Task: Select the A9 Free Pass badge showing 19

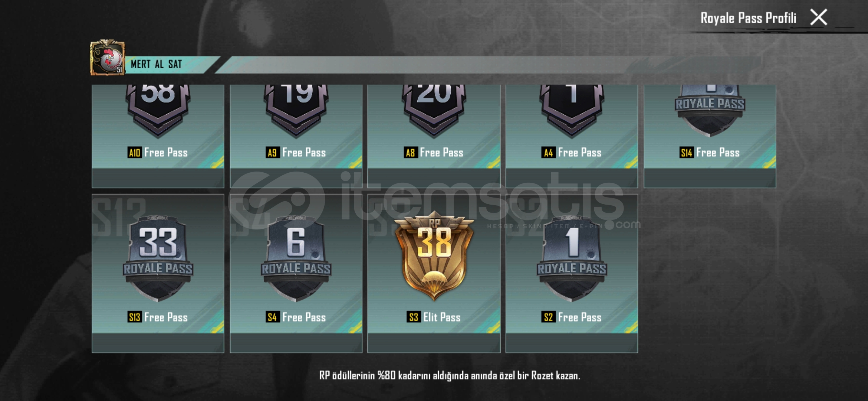Action: pyautogui.click(x=296, y=110)
